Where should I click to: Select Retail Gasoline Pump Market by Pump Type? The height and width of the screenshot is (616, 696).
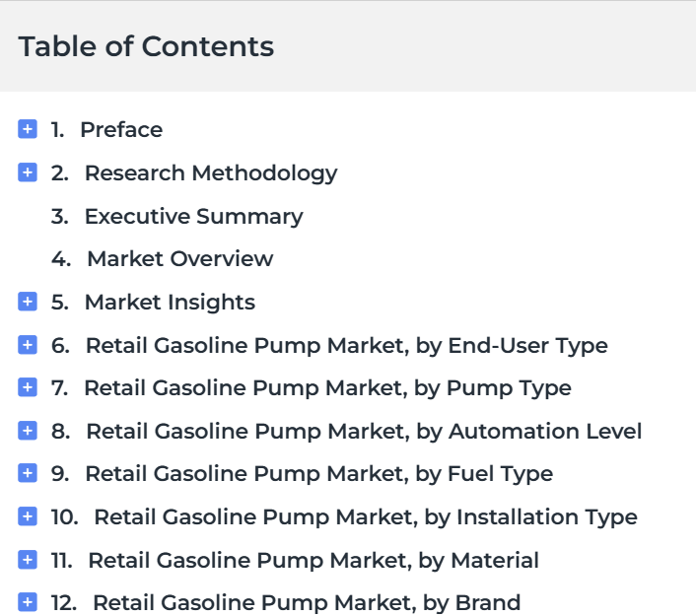(328, 388)
